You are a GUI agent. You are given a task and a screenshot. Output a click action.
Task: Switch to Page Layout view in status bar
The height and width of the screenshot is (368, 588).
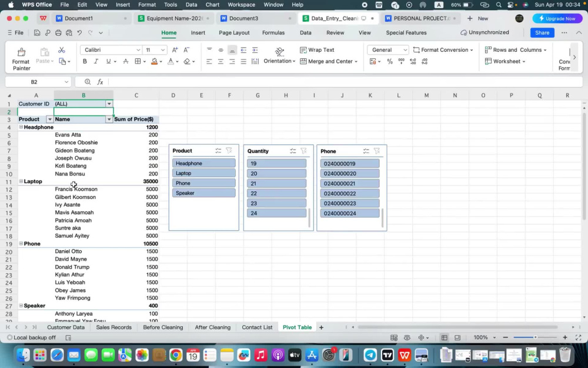[457, 337]
